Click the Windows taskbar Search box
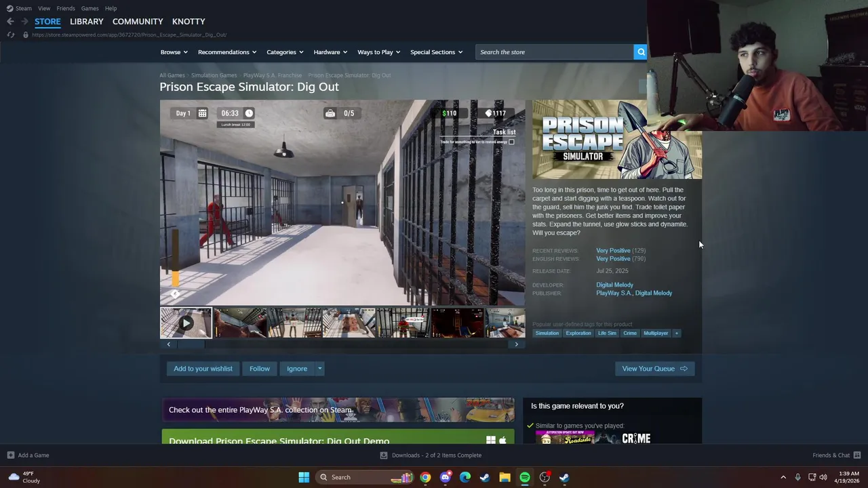 (365, 477)
